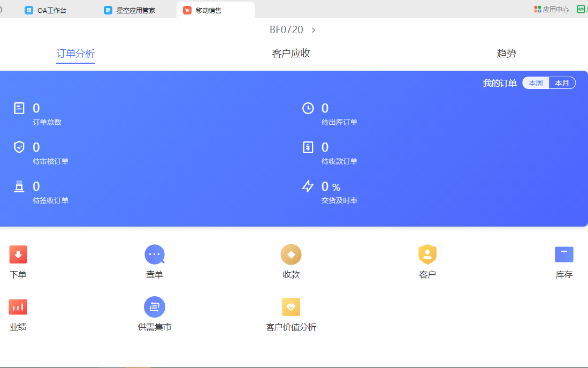The width and height of the screenshot is (588, 368).
Task: Open the 客户价值分析 diamond icon
Action: pos(291,307)
